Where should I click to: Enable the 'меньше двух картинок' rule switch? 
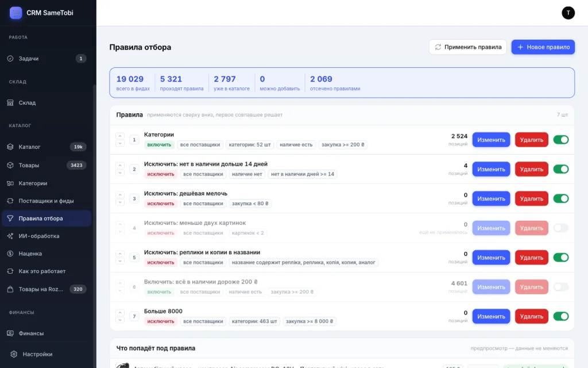(x=561, y=228)
